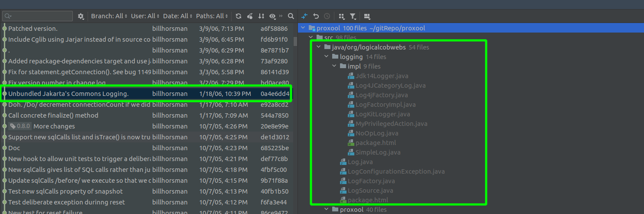Click commit hash 0a4e6dd4
This screenshot has width=644, height=214.
pyautogui.click(x=275, y=94)
